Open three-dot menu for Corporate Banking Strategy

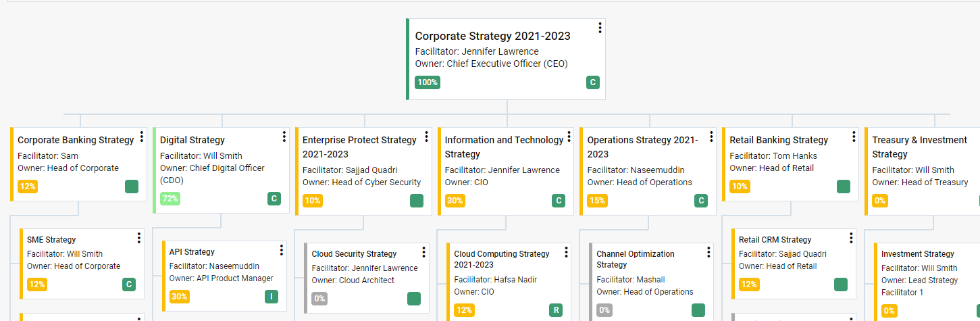pos(142,137)
